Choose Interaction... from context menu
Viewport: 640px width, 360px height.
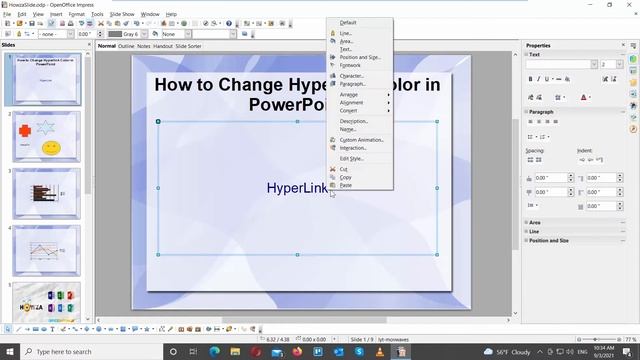tap(360, 148)
